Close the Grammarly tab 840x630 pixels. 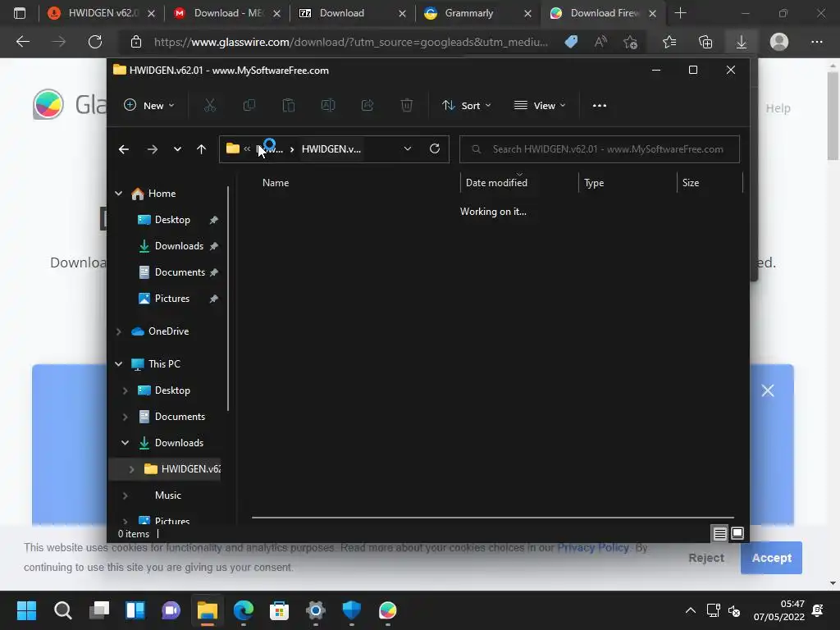click(x=527, y=13)
